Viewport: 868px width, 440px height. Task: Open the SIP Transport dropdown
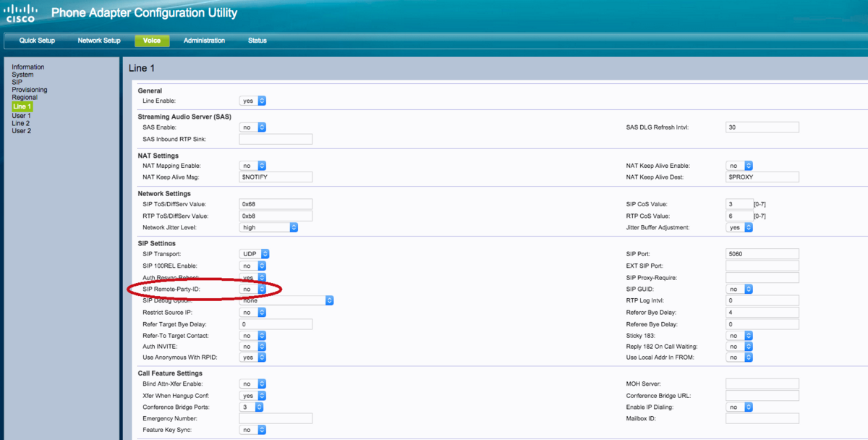(x=255, y=254)
